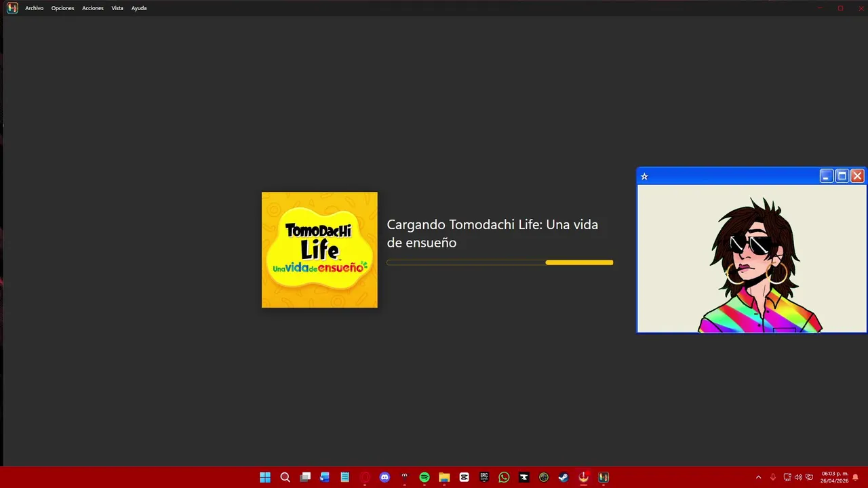This screenshot has width=868, height=488.
Task: Open Notepad from the taskbar
Action: coord(344,477)
